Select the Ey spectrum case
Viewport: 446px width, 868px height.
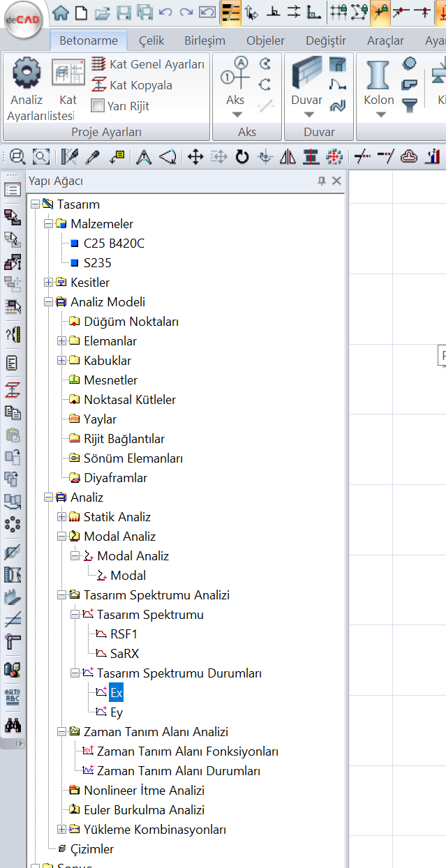click(x=117, y=712)
